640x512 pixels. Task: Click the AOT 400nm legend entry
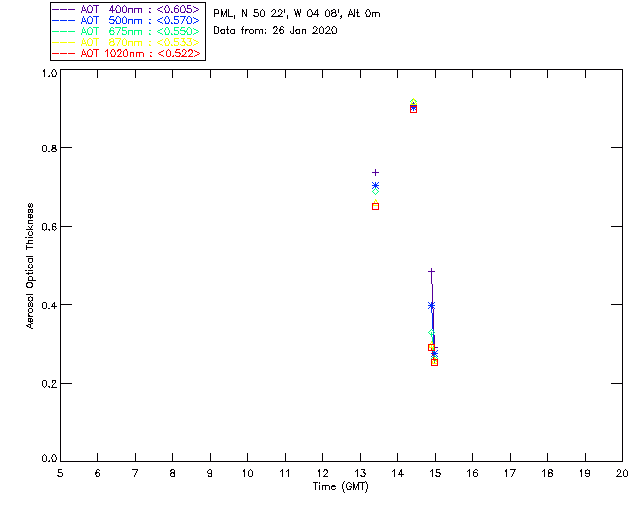[126, 9]
